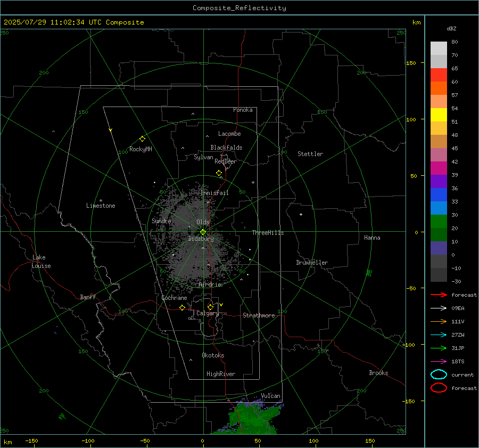Click the Ponoka town label
479x448 pixels.
pos(243,110)
